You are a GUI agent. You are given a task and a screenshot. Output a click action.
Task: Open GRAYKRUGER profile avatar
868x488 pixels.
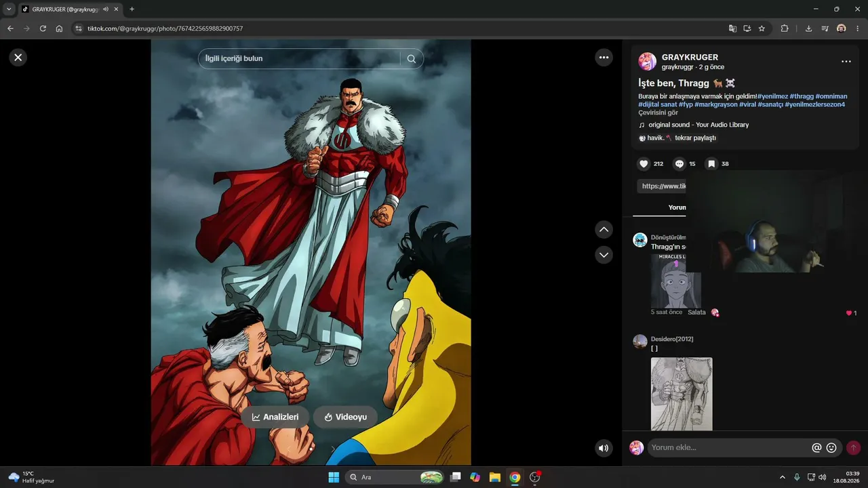pos(648,62)
